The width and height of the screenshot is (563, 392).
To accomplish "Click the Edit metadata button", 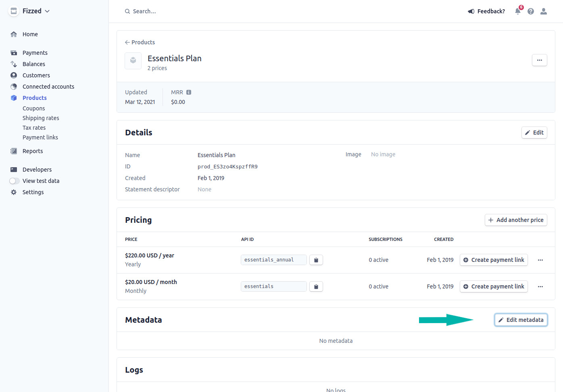I will point(521,320).
